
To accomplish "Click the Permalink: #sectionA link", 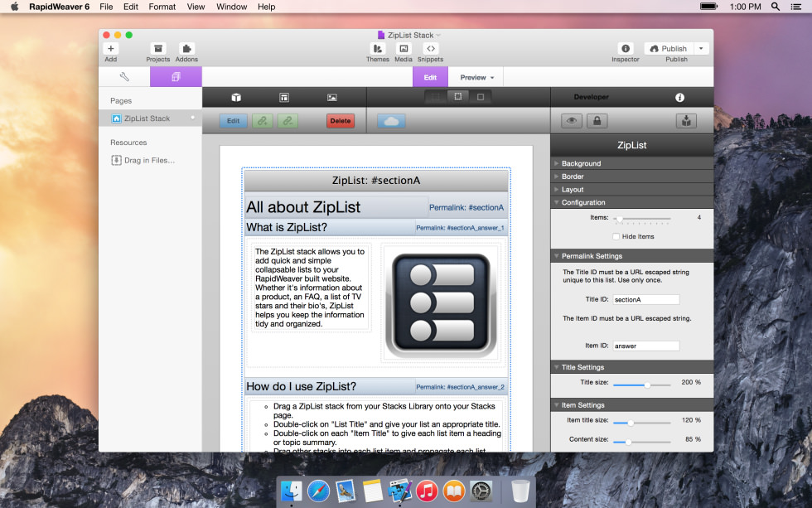I will pyautogui.click(x=466, y=207).
